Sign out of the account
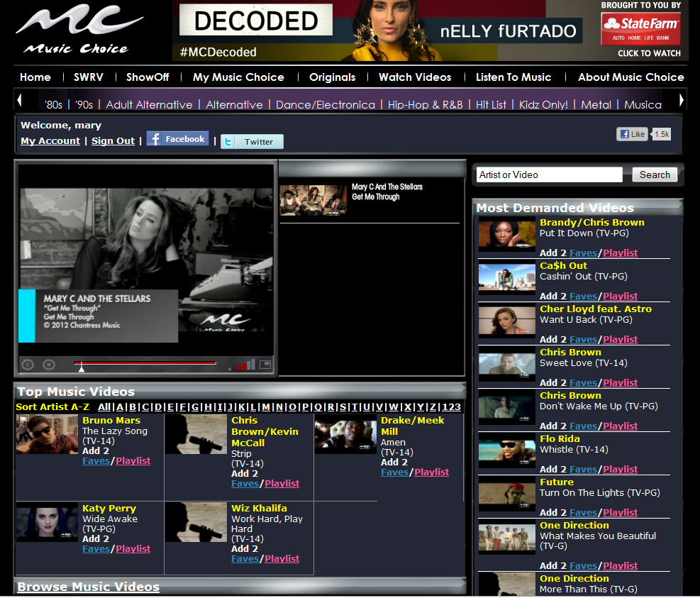The image size is (700, 598). click(113, 140)
